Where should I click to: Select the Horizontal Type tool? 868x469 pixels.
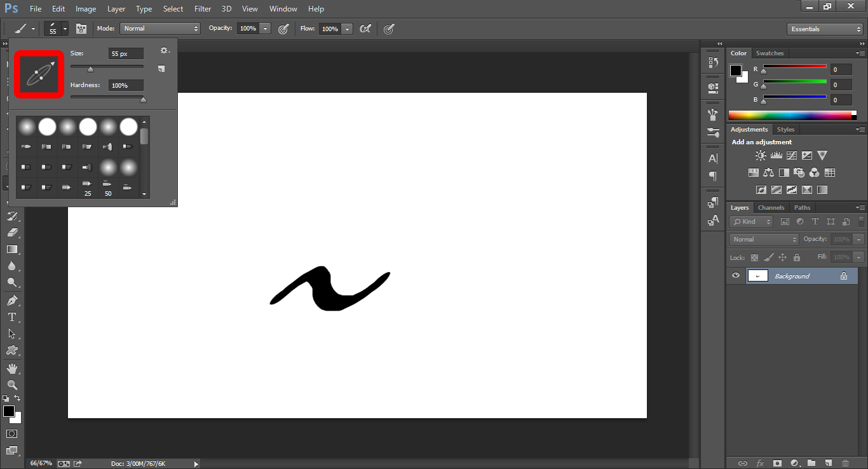point(12,317)
